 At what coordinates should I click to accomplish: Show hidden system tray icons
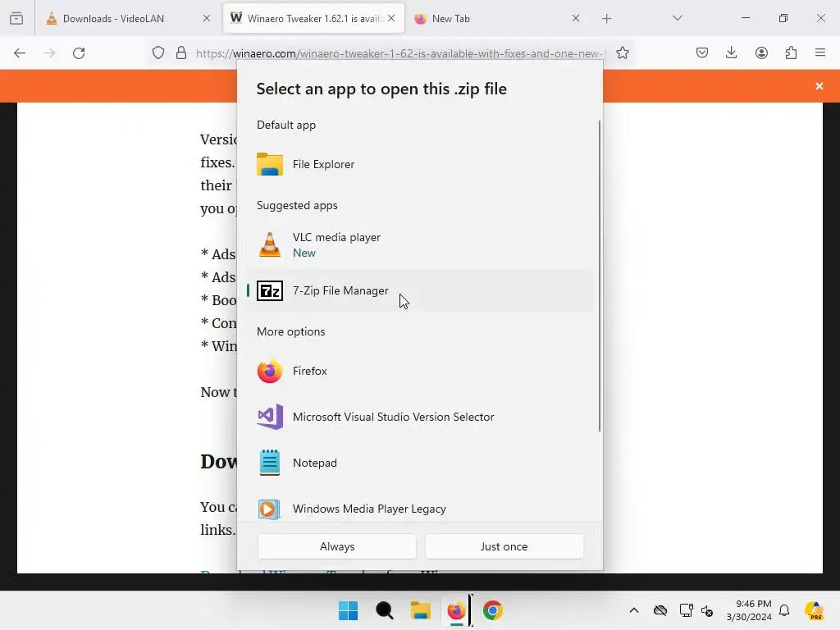(x=634, y=610)
